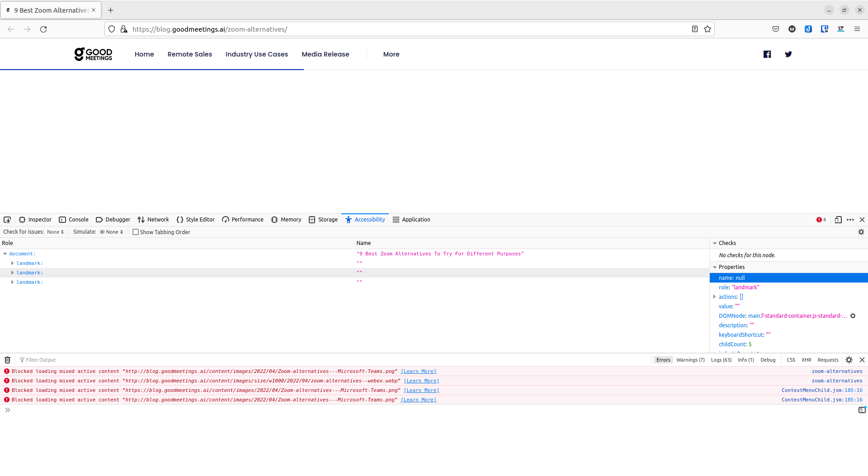Switch to the Debugger tab
Screen dimensions: 868x476
[x=113, y=220]
